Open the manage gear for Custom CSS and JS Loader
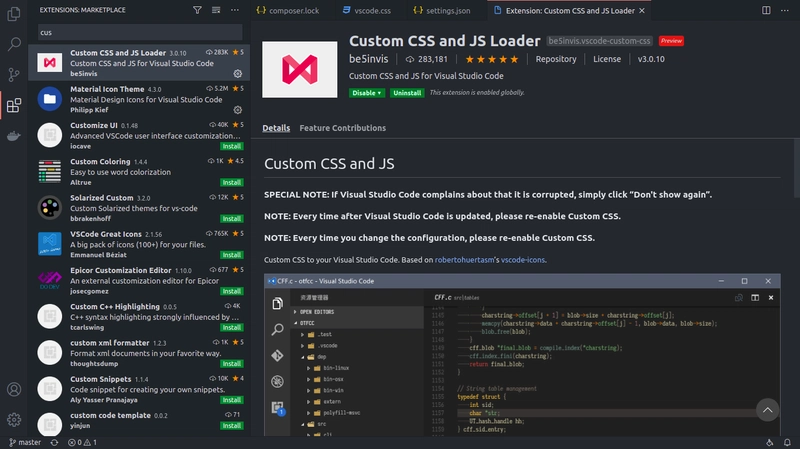This screenshot has height=449, width=800. (238, 73)
